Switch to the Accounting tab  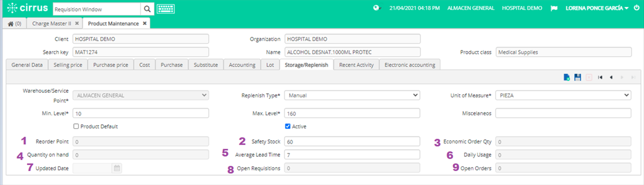[x=242, y=65]
